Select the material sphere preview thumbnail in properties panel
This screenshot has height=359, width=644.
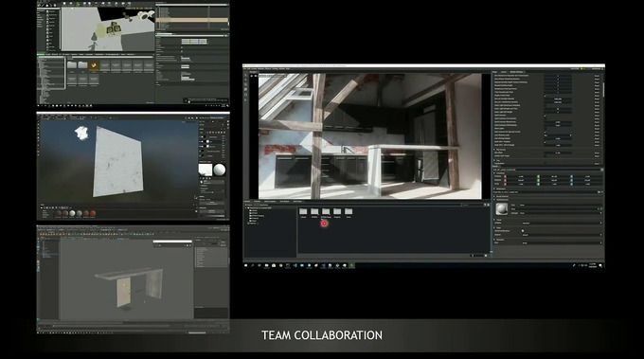502,209
